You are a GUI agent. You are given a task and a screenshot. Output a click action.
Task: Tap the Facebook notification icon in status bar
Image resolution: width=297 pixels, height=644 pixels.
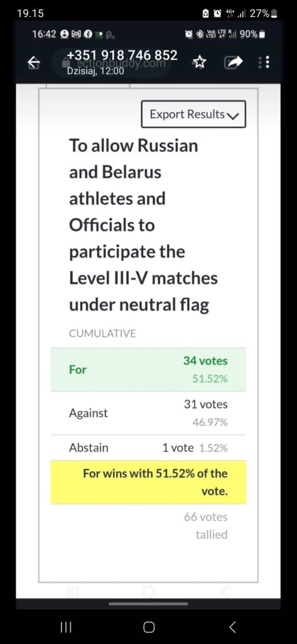point(88,35)
